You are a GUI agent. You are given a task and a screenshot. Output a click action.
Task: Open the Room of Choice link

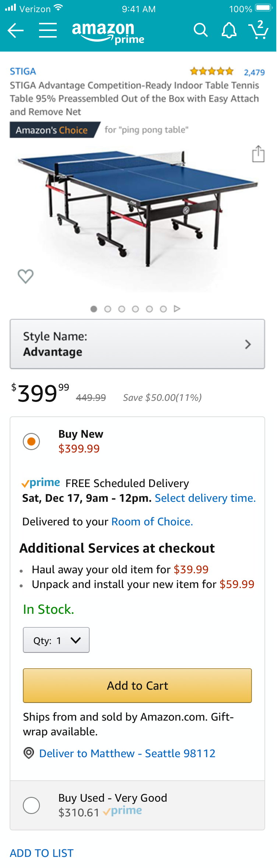(x=152, y=522)
